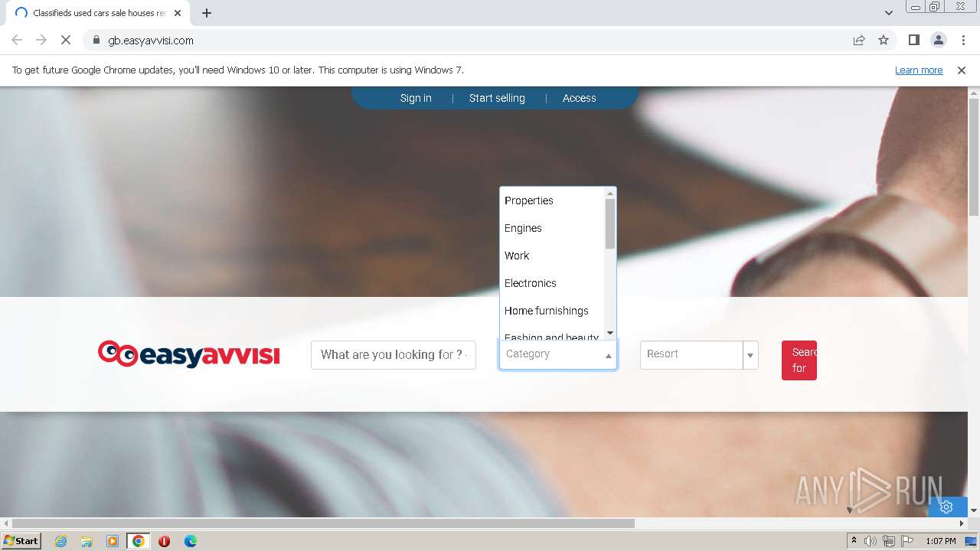Open volume control in tray

(871, 541)
